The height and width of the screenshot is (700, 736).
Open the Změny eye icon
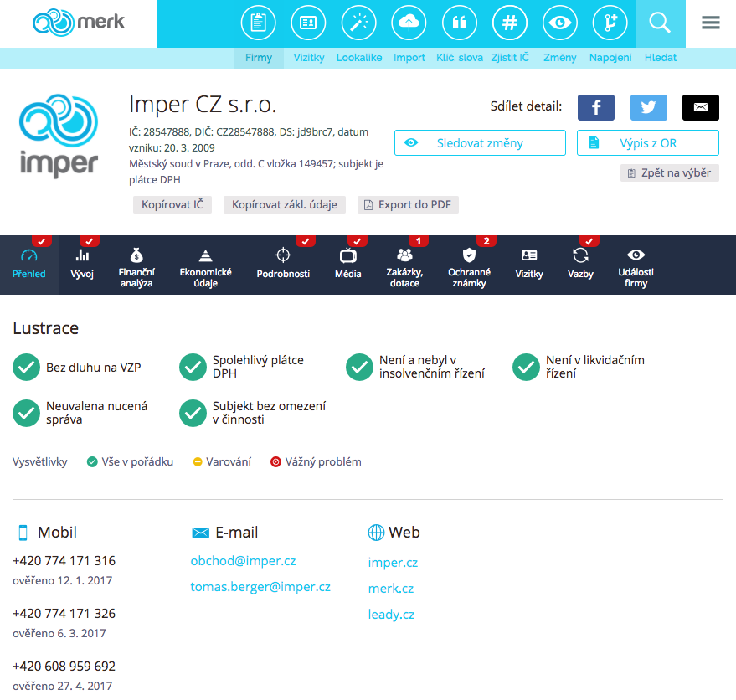[560, 23]
